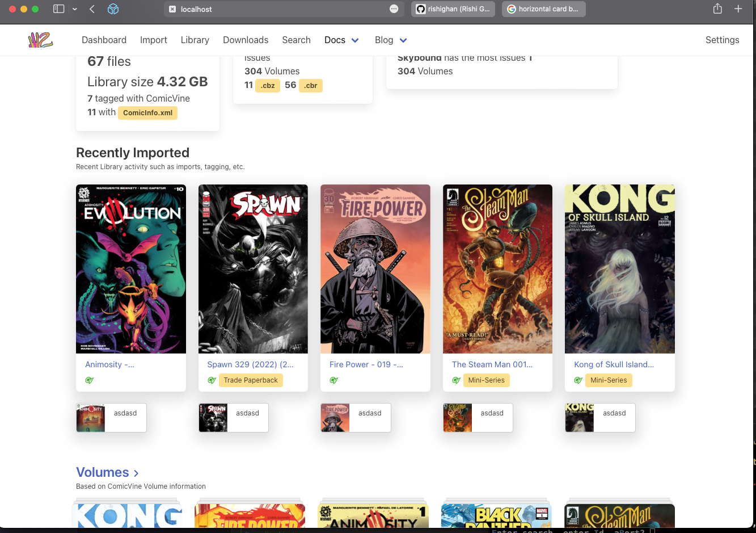Go back using the browser back arrow
Image resolution: width=756 pixels, height=533 pixels.
pyautogui.click(x=92, y=9)
